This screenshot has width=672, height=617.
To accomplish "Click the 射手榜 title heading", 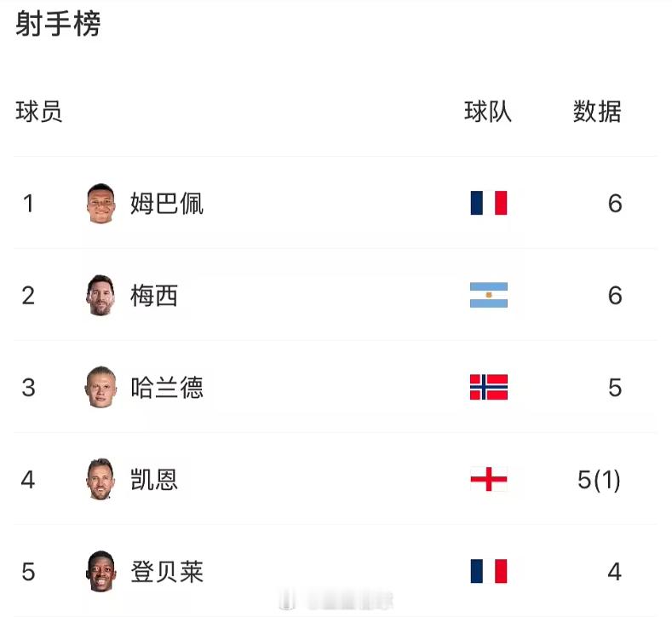I will [58, 24].
